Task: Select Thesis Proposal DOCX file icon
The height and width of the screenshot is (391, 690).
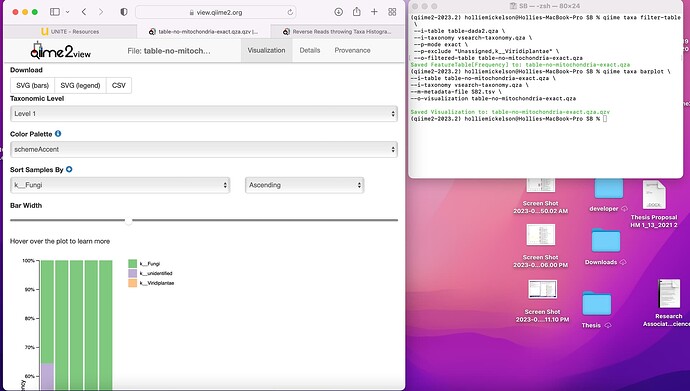Action: click(x=654, y=194)
